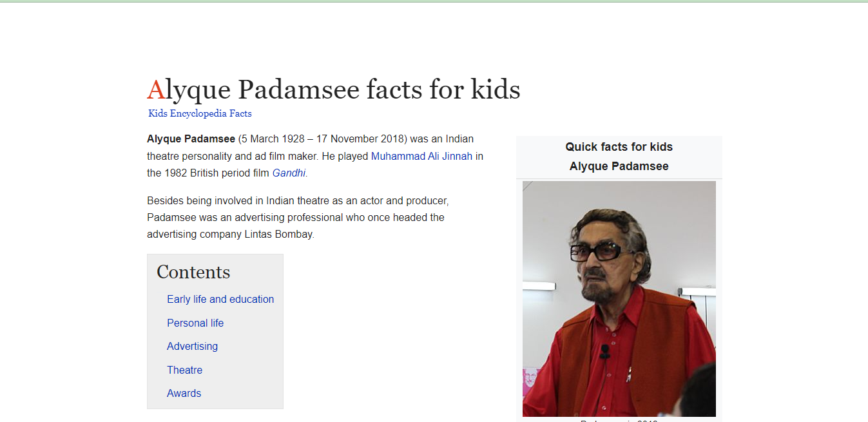
Task: Jump to the Awards section
Action: 184,393
